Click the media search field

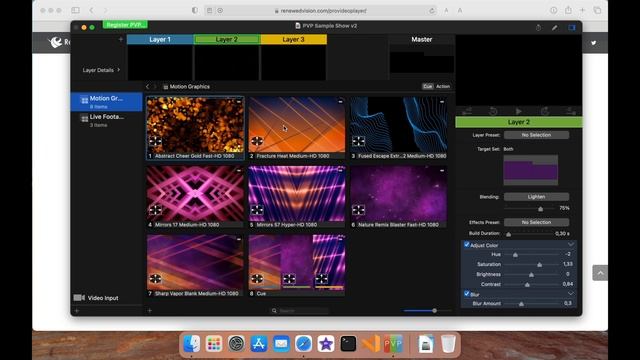click(x=300, y=311)
